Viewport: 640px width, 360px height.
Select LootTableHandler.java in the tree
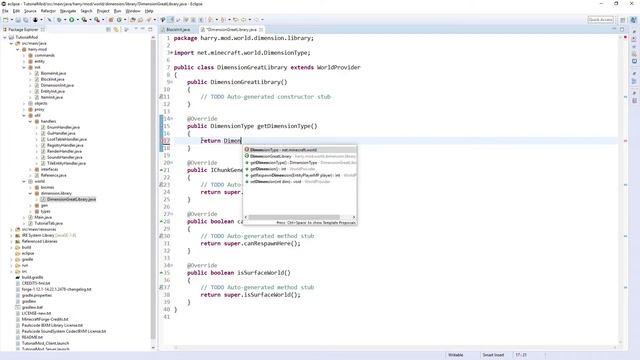click(x=66, y=139)
